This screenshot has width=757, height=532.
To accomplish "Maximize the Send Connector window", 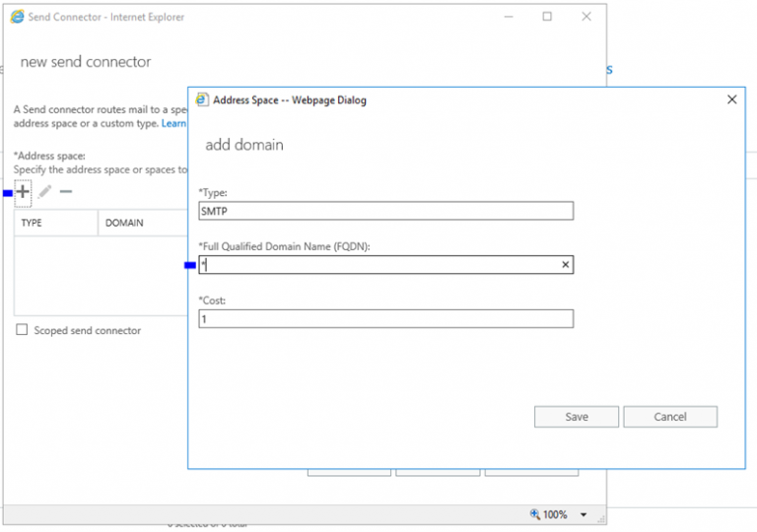I will click(x=547, y=17).
